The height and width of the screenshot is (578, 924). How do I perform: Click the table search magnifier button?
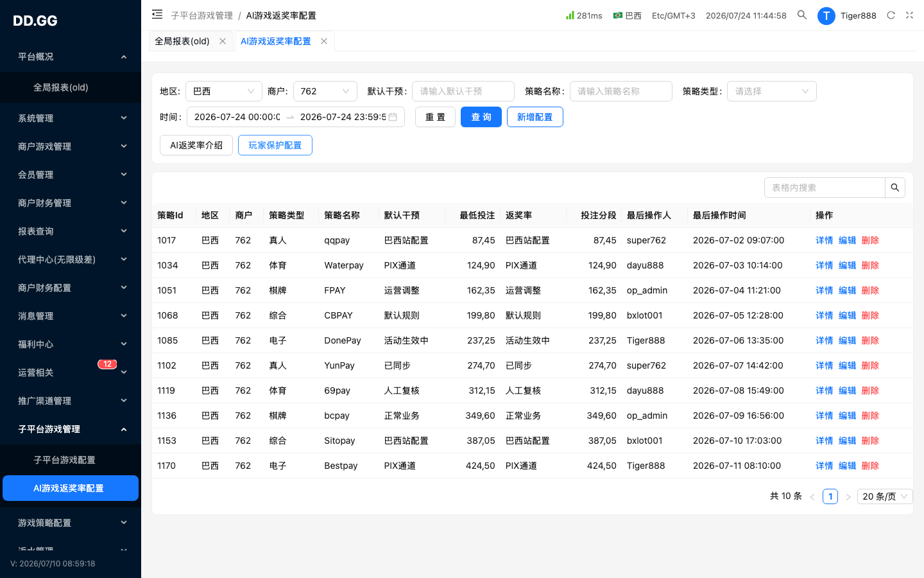(x=895, y=188)
